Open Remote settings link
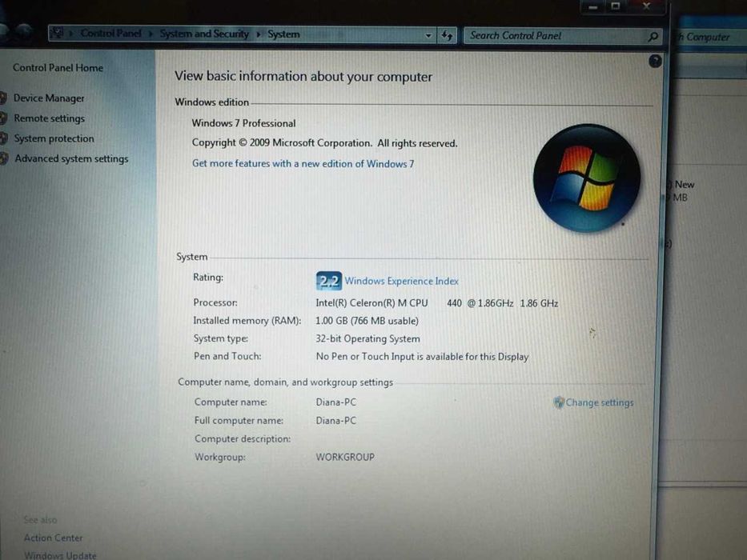Image resolution: width=747 pixels, height=560 pixels. coord(49,118)
